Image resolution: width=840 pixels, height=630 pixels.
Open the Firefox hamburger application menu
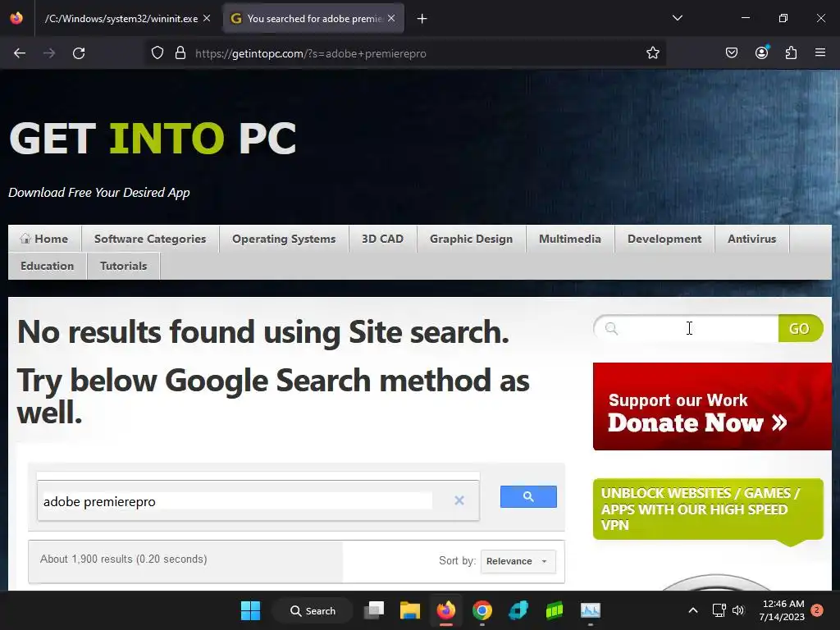820,53
